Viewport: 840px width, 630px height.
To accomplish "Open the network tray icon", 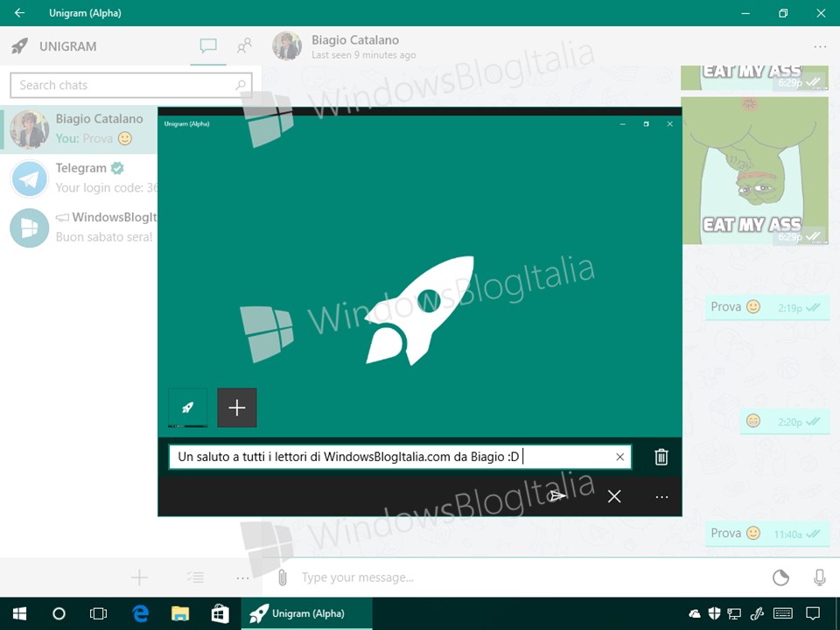I will [x=734, y=614].
